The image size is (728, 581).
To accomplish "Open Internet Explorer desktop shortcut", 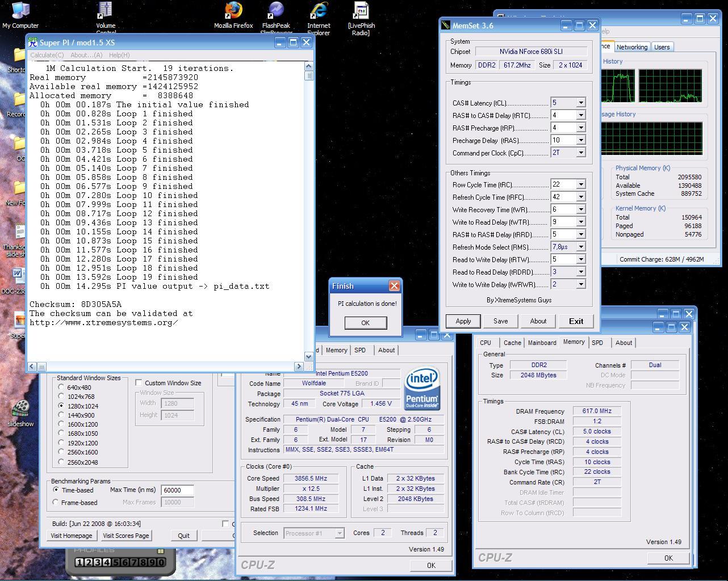I will click(x=319, y=17).
